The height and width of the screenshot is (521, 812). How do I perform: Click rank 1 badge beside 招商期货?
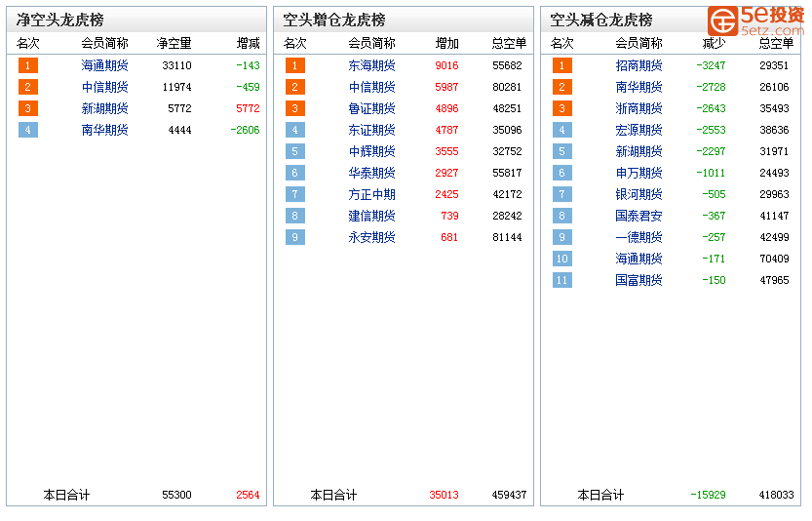tap(561, 65)
